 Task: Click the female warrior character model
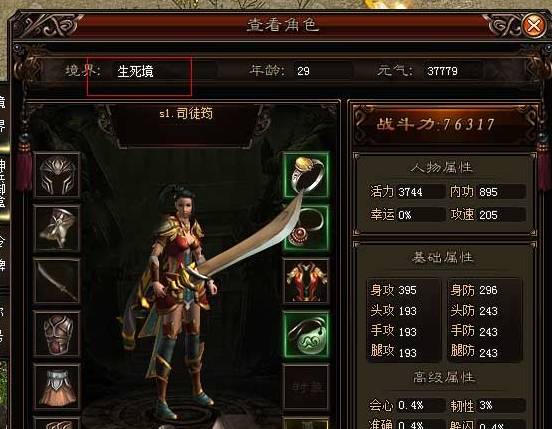coord(176,299)
